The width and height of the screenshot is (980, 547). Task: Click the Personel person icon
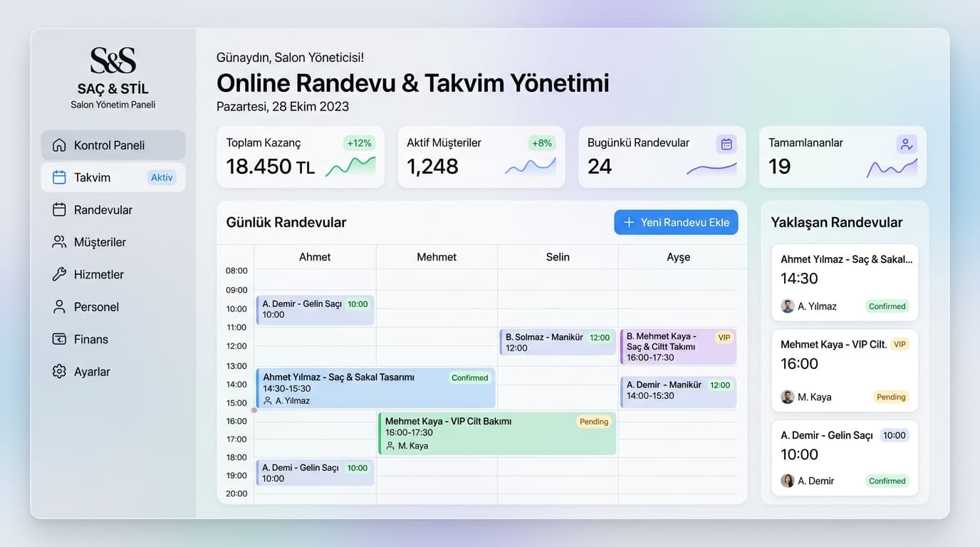[x=59, y=306]
